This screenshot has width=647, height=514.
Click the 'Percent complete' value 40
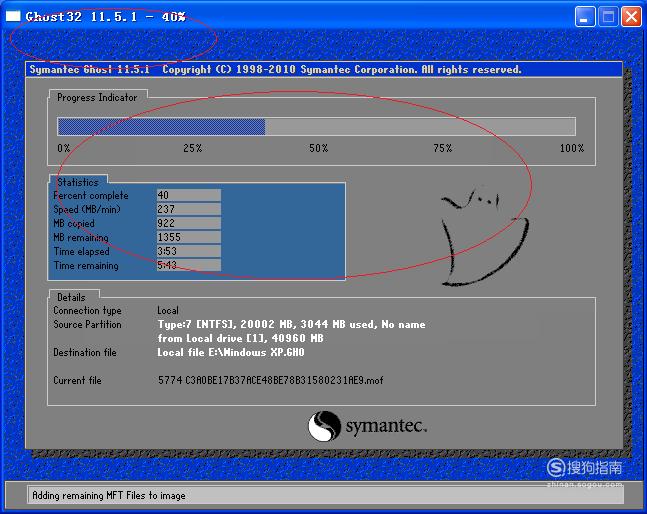coord(189,195)
